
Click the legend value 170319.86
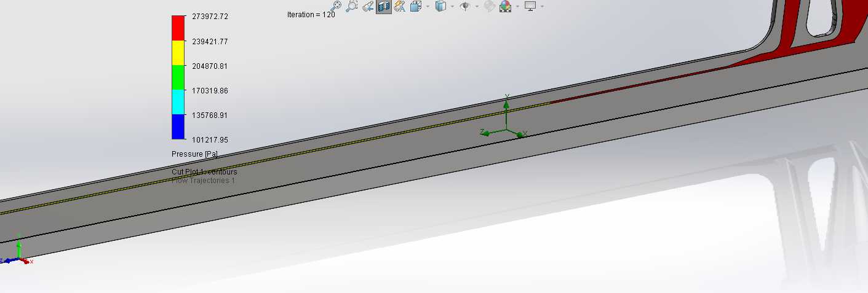tap(210, 90)
